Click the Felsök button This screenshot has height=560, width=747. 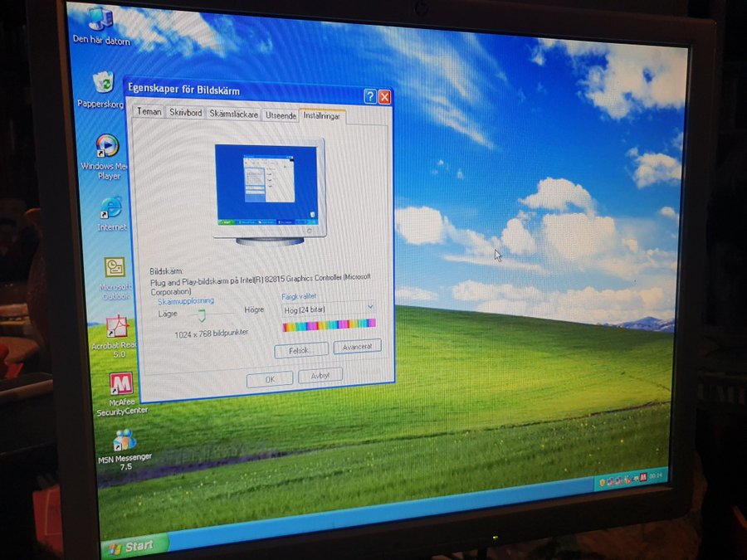(x=301, y=350)
